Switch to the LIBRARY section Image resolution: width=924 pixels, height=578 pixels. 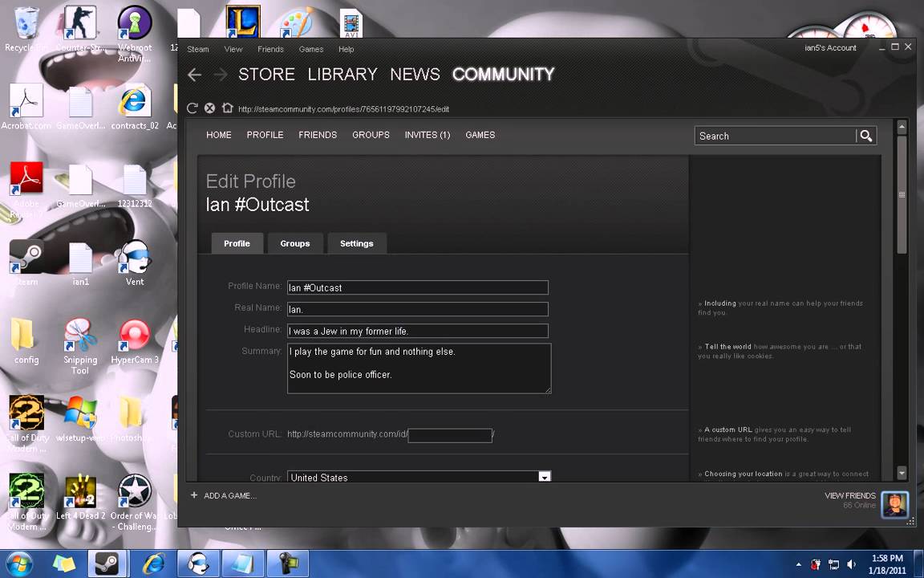342,75
